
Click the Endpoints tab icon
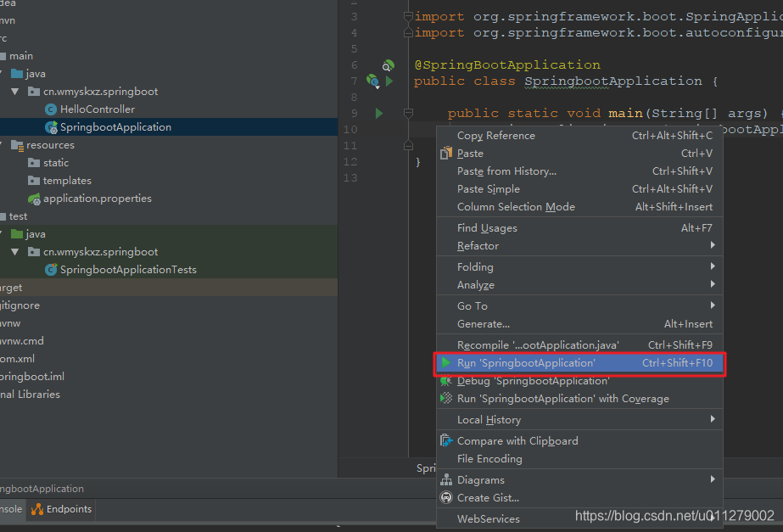pyautogui.click(x=37, y=509)
